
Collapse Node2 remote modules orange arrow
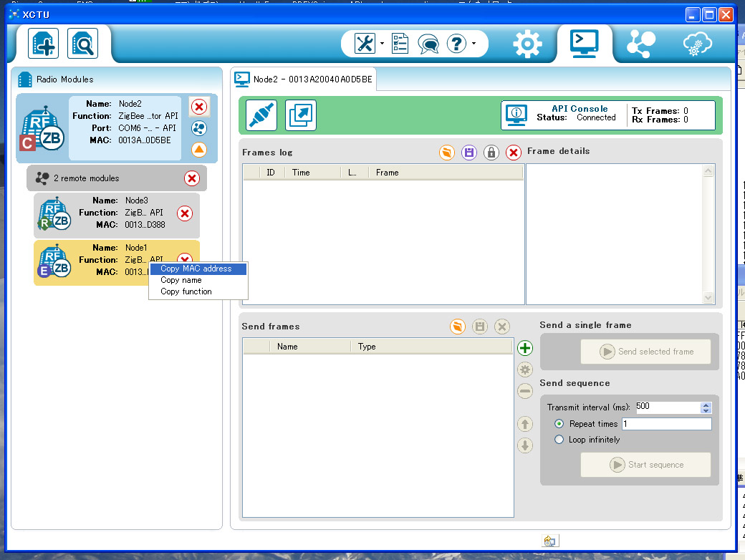pyautogui.click(x=199, y=150)
